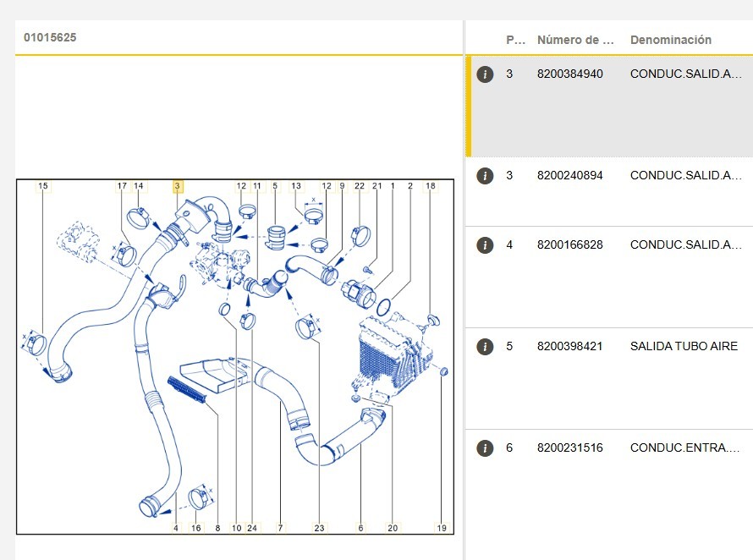Click callout number 15 in the diagram
This screenshot has width=753, height=560.
click(43, 186)
